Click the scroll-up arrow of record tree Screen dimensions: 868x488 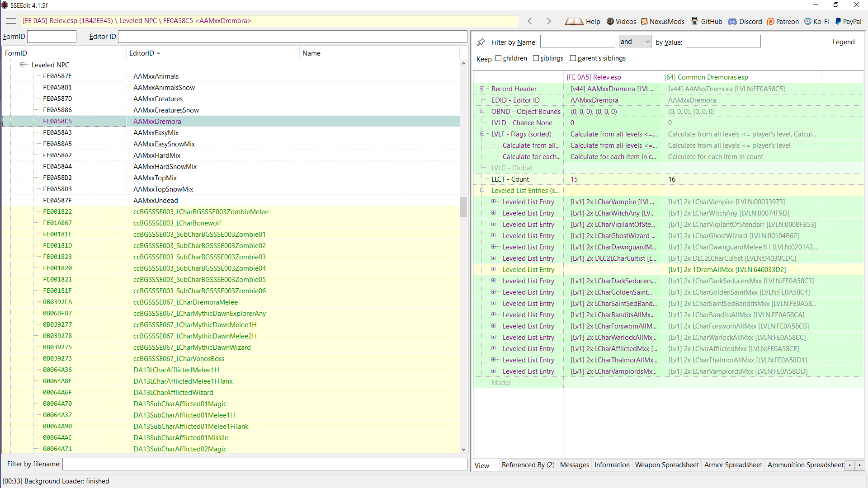tap(463, 63)
